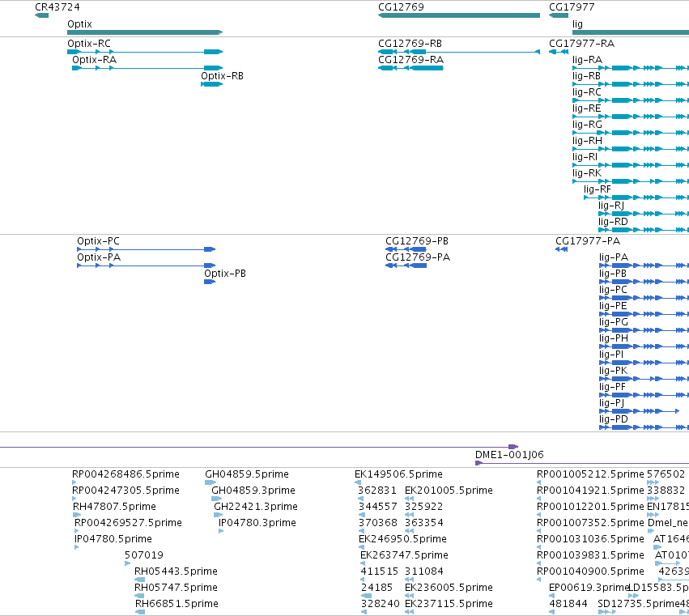689x616 pixels.
Task: Select protein lig-PF
Action: (644, 396)
